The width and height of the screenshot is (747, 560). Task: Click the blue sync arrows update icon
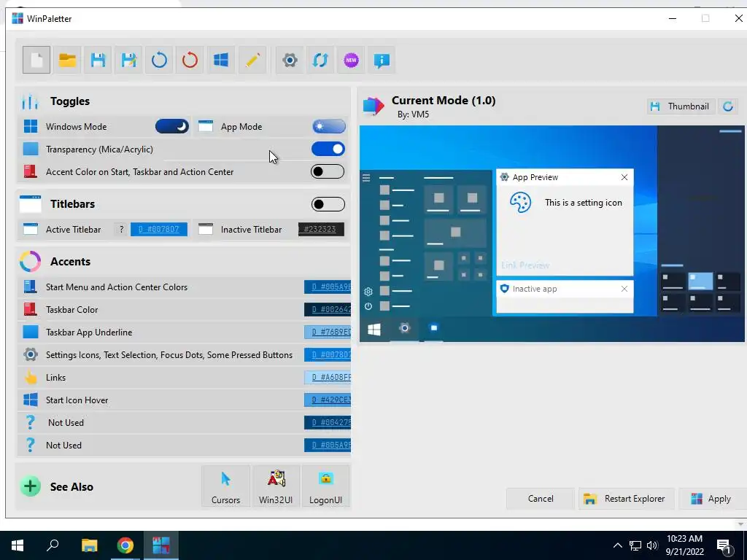click(320, 60)
